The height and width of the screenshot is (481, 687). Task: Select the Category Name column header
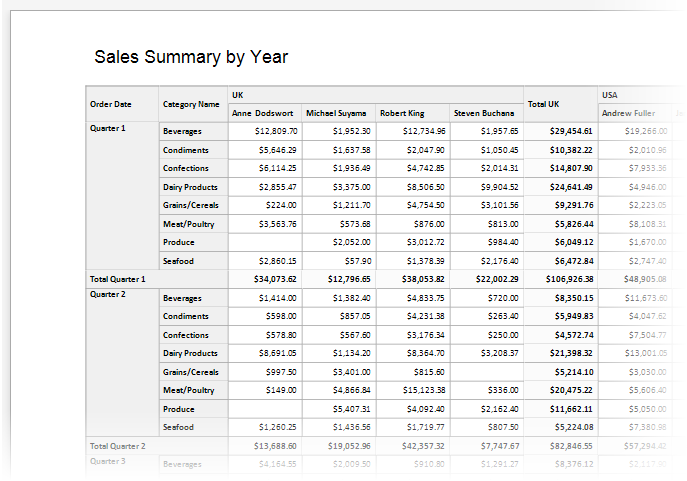pyautogui.click(x=191, y=104)
